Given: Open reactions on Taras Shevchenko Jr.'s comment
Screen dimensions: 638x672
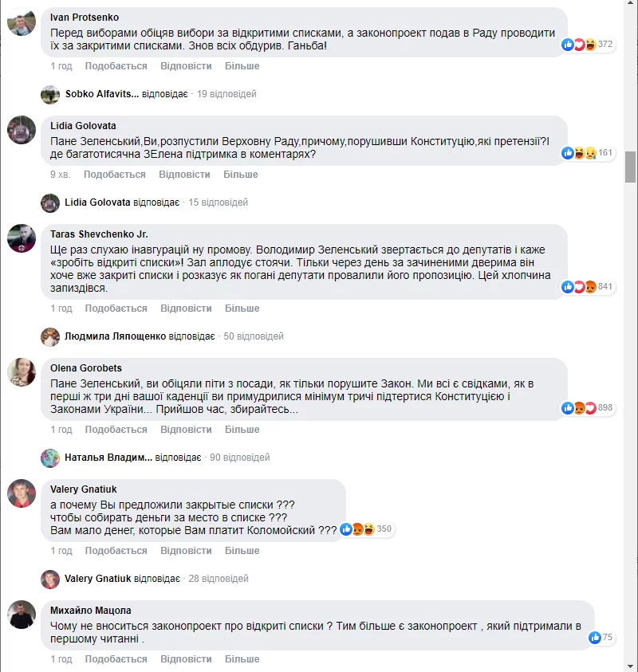Looking at the screenshot, I should pos(578,287).
